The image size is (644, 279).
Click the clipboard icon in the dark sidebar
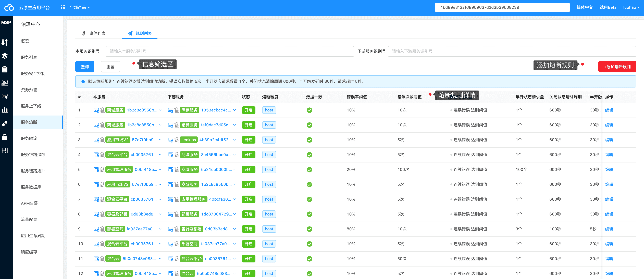click(5, 70)
